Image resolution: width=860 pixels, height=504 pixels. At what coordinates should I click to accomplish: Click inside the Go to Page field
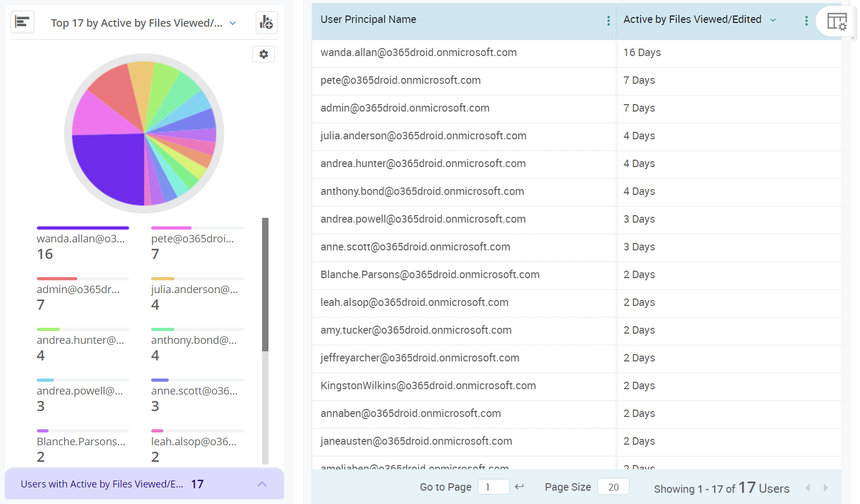(x=493, y=486)
